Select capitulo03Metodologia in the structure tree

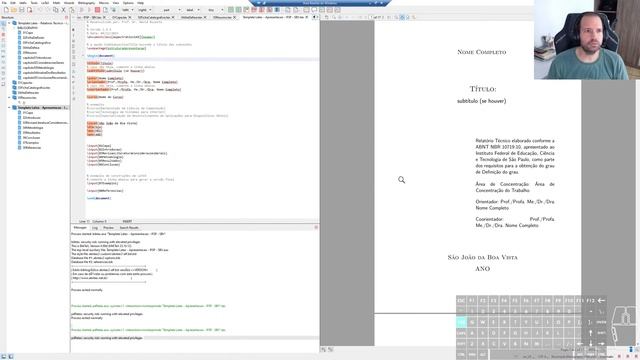pos(38,68)
